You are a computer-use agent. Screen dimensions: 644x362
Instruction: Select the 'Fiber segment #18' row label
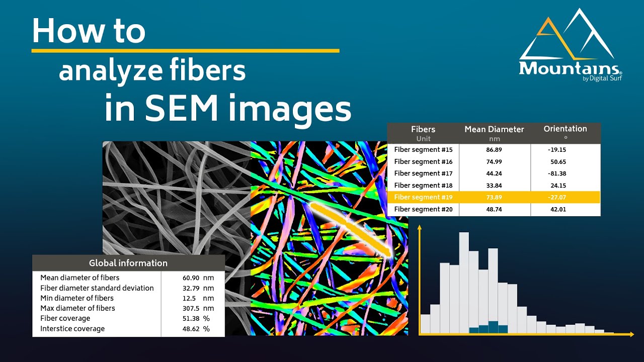click(x=424, y=186)
